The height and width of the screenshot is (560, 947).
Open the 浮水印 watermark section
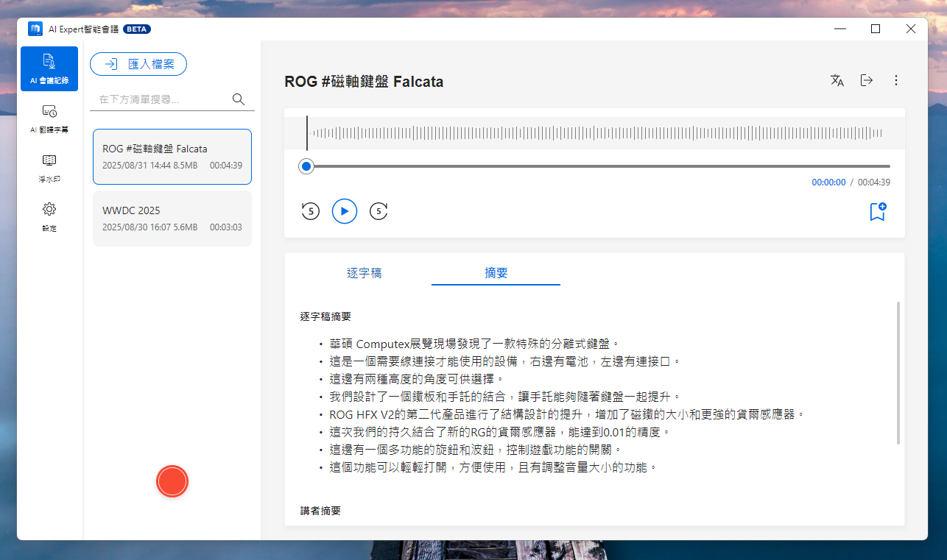coord(49,167)
